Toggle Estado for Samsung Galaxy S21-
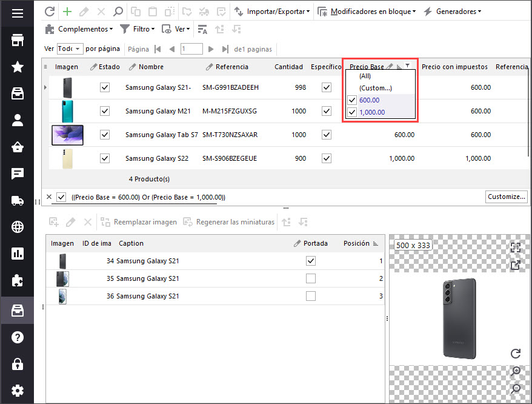Screen dimensions: 532x404 105,88
